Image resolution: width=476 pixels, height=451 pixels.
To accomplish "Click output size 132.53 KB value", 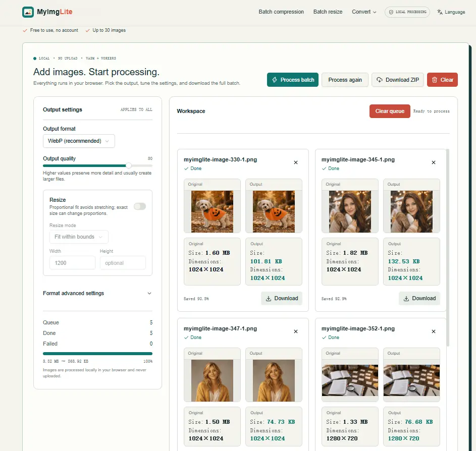I will [404, 261].
